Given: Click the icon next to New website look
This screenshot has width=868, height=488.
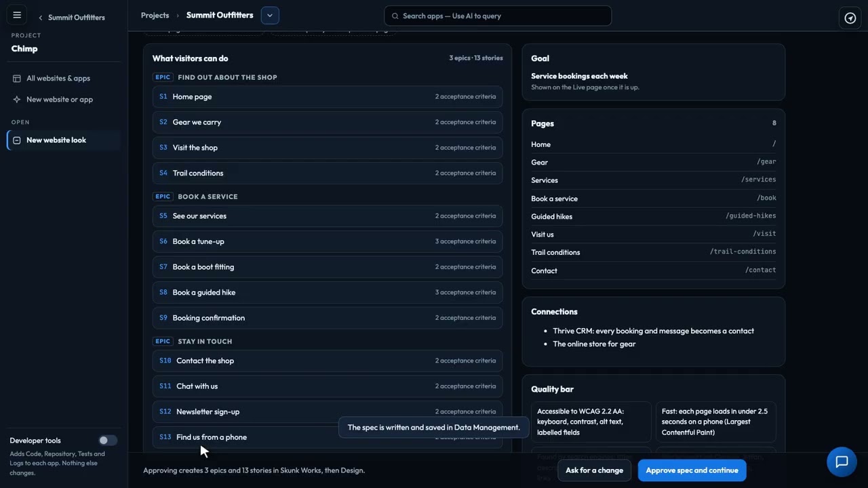Looking at the screenshot, I should coord(17,140).
